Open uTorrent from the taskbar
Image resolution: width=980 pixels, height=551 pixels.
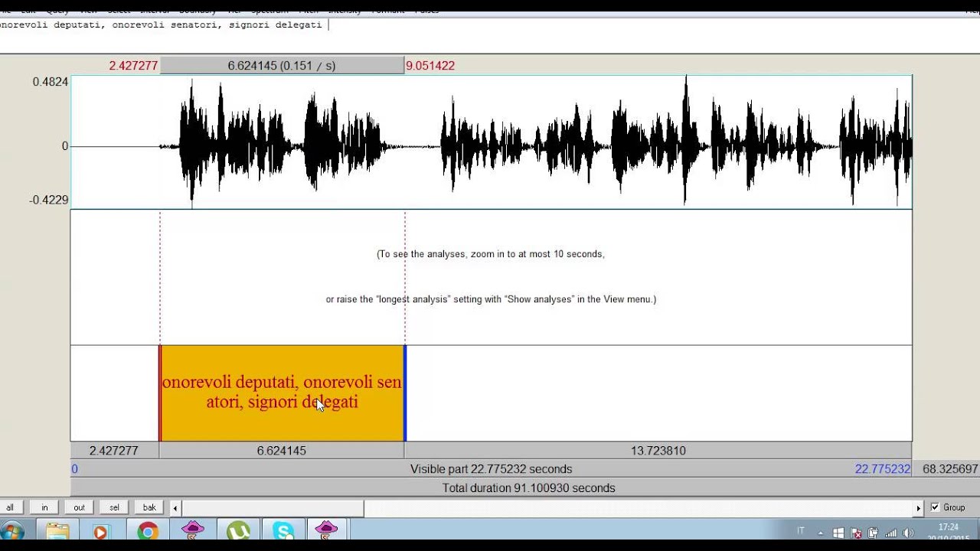238,530
